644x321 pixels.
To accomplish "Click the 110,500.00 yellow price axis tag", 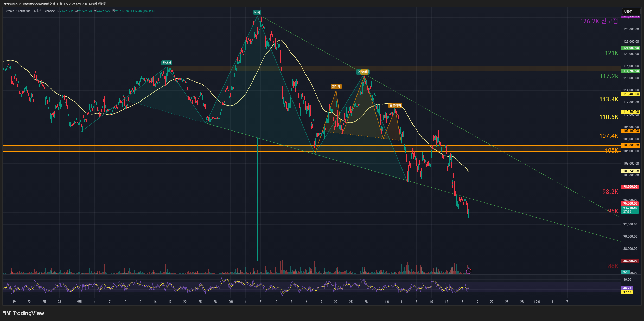I will point(631,112).
